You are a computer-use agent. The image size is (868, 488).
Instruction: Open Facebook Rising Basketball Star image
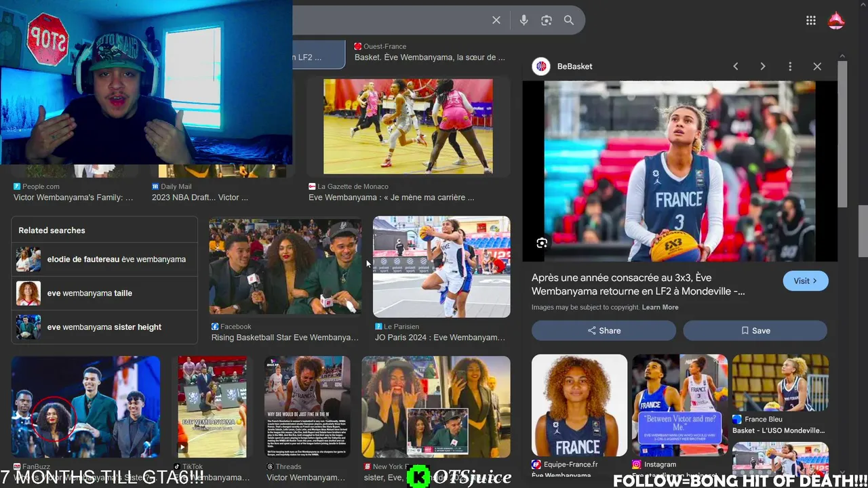click(x=285, y=266)
